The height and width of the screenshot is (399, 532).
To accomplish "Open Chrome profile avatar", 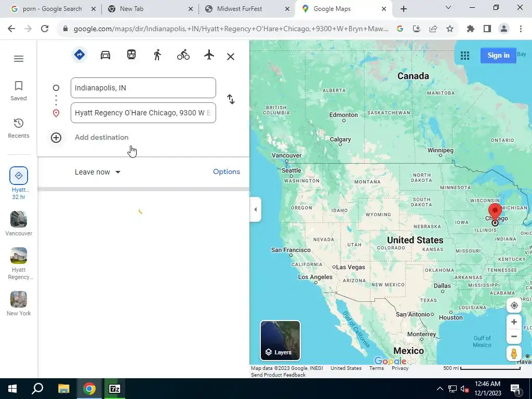I will coord(504,29).
